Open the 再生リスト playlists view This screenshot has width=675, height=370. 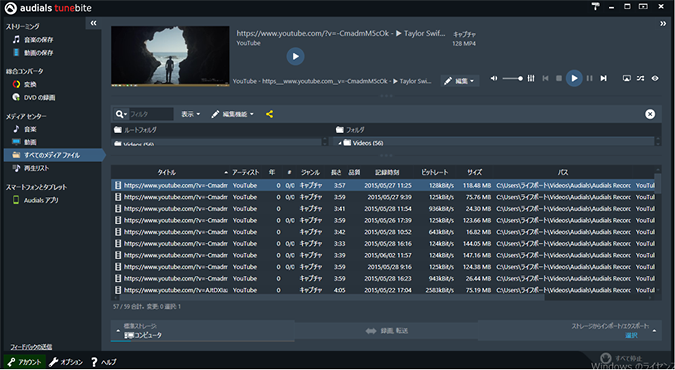pyautogui.click(x=31, y=168)
